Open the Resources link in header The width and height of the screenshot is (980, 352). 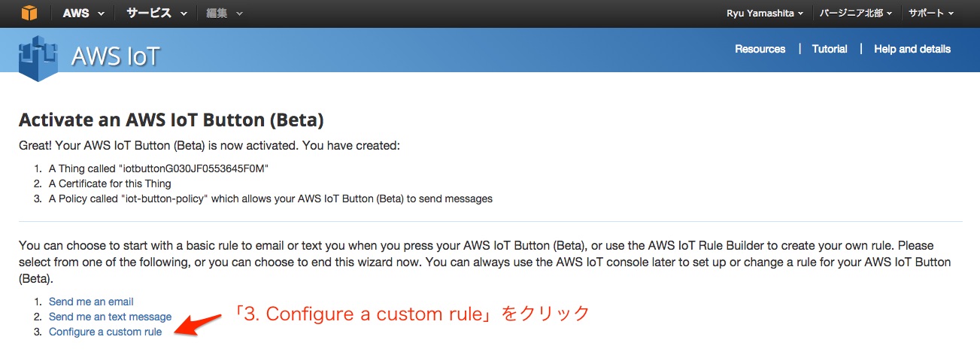pos(760,49)
